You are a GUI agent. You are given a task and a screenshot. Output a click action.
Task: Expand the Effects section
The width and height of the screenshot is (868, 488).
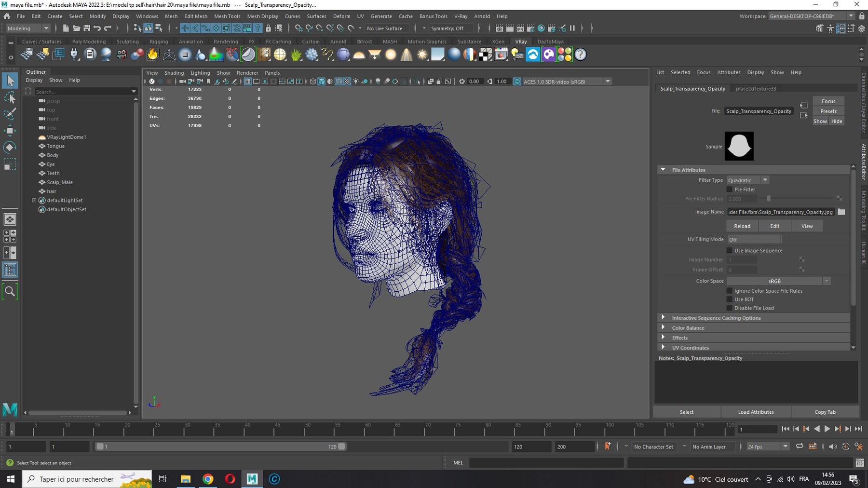point(663,338)
